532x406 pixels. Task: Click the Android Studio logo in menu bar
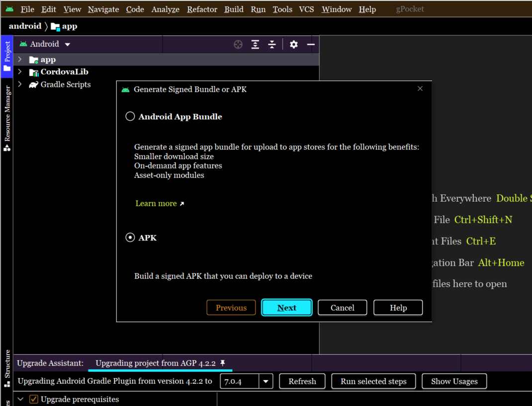coord(9,9)
